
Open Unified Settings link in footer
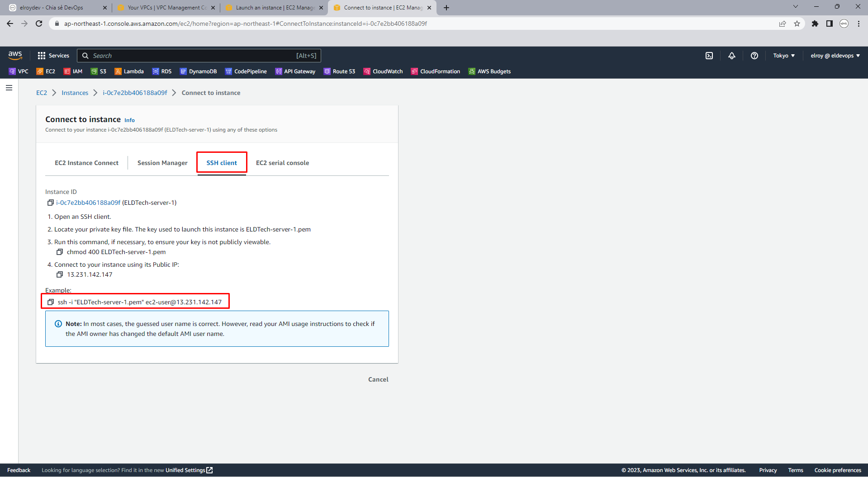pyautogui.click(x=189, y=470)
